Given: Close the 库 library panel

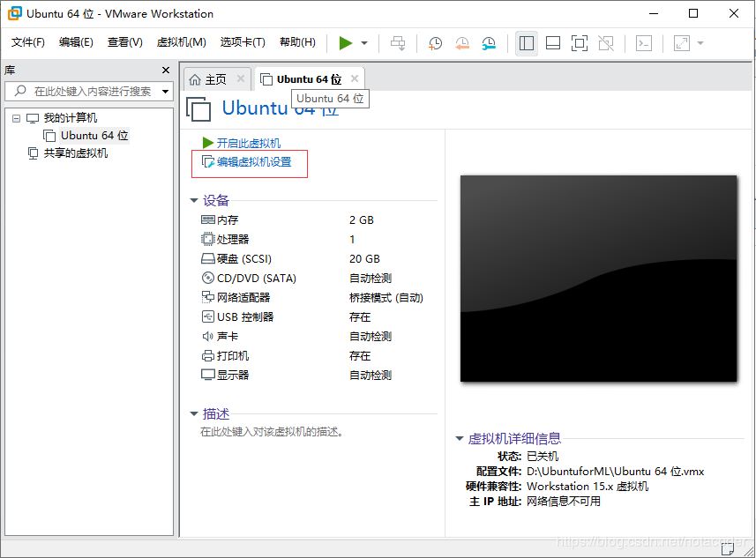Looking at the screenshot, I should pos(165,71).
